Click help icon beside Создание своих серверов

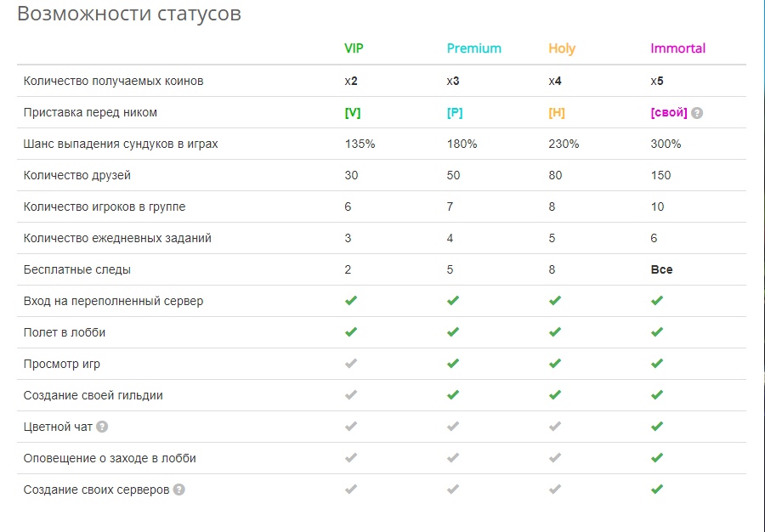[x=179, y=490]
